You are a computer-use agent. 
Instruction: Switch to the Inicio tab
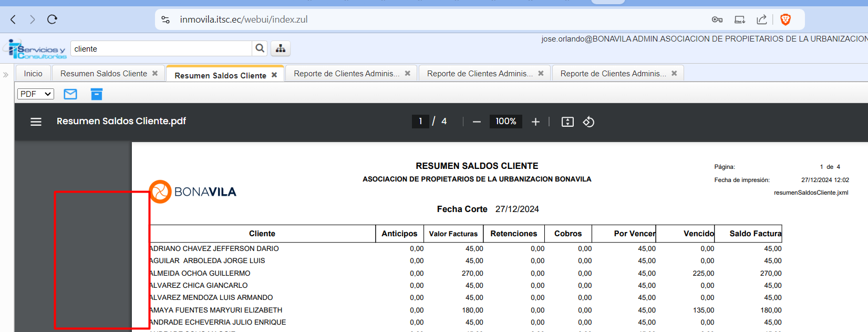(x=33, y=74)
